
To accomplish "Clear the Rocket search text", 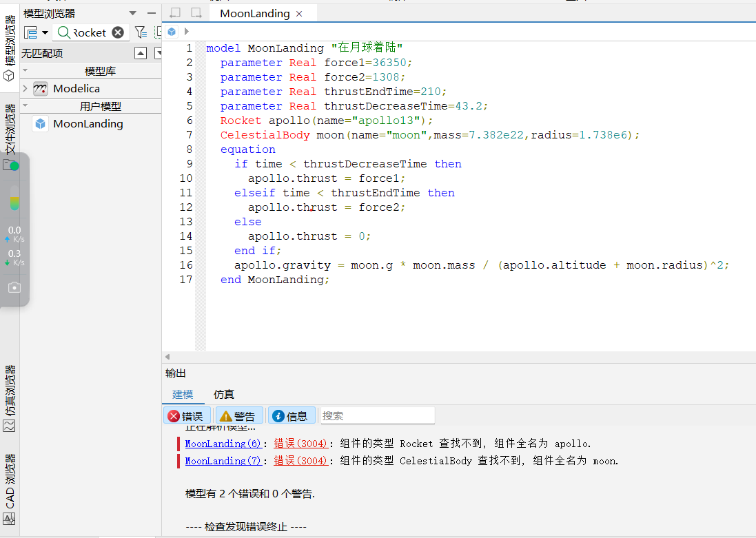I will coord(118,32).
